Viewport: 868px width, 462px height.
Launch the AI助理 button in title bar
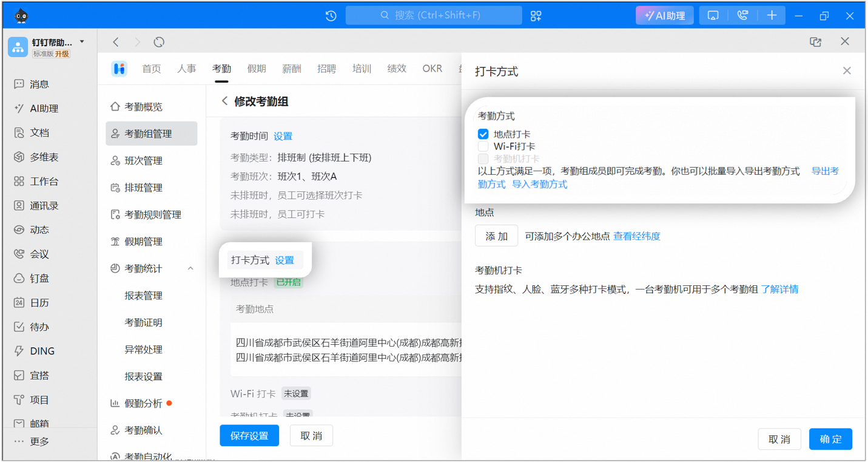(x=664, y=16)
